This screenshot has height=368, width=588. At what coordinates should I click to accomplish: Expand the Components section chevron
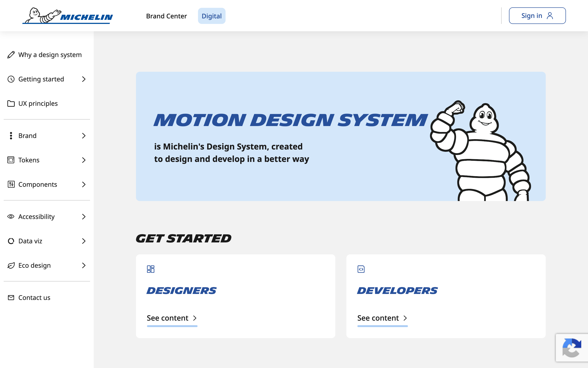[x=84, y=184]
